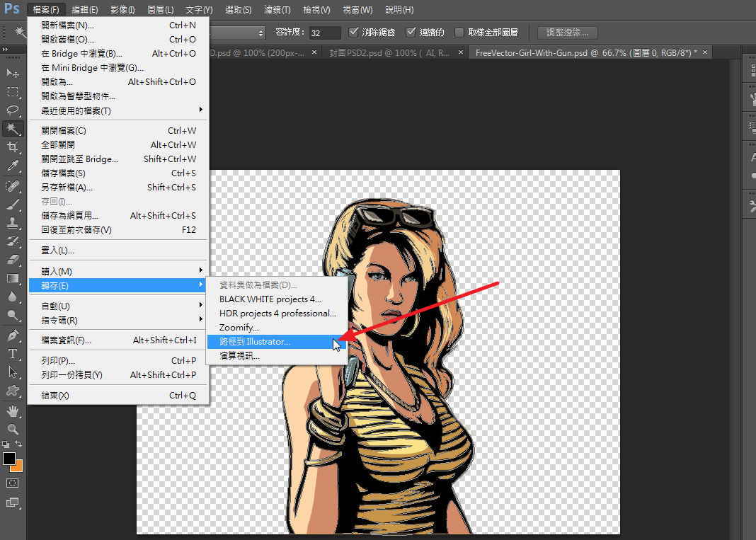Expand the 自動(U) submenu
Image resolution: width=756 pixels, height=540 pixels.
pos(118,306)
